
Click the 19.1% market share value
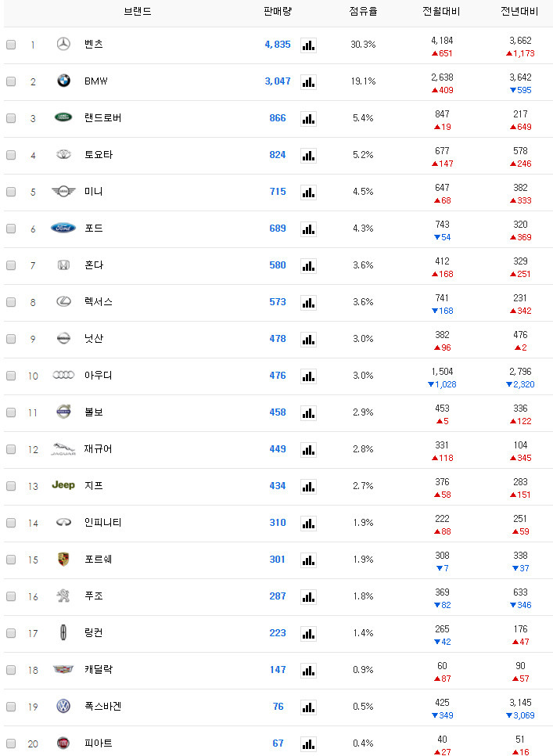[363, 81]
